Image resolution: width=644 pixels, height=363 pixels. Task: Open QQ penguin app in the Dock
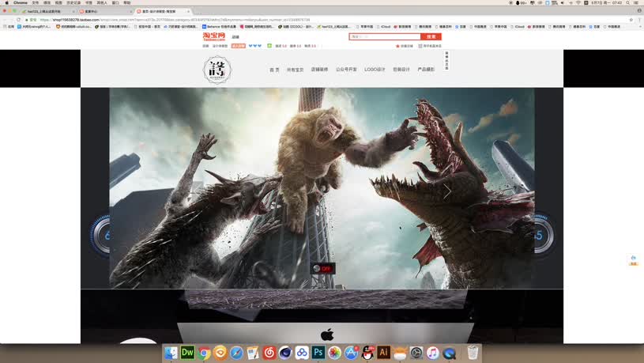[x=367, y=353]
